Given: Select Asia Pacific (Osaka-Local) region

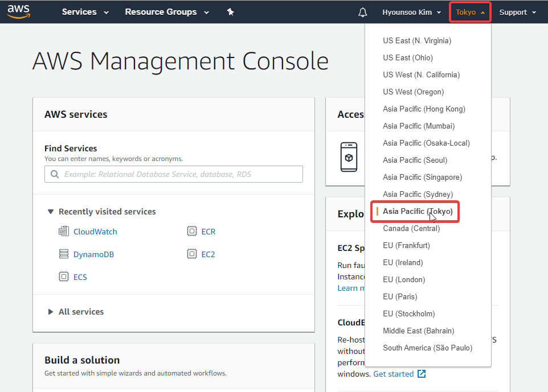Looking at the screenshot, I should [x=426, y=143].
